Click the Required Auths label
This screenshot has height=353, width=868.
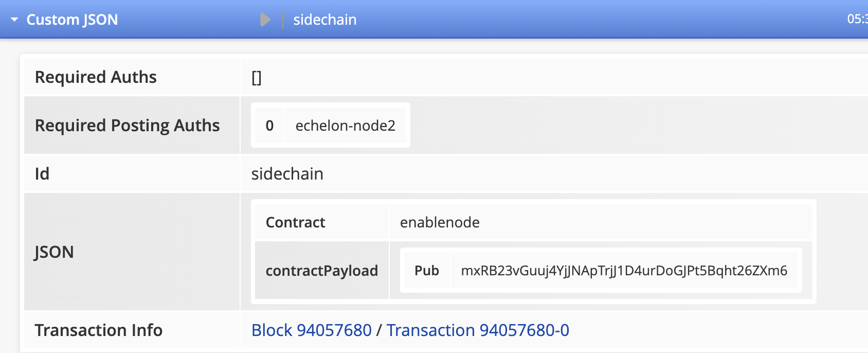point(96,77)
